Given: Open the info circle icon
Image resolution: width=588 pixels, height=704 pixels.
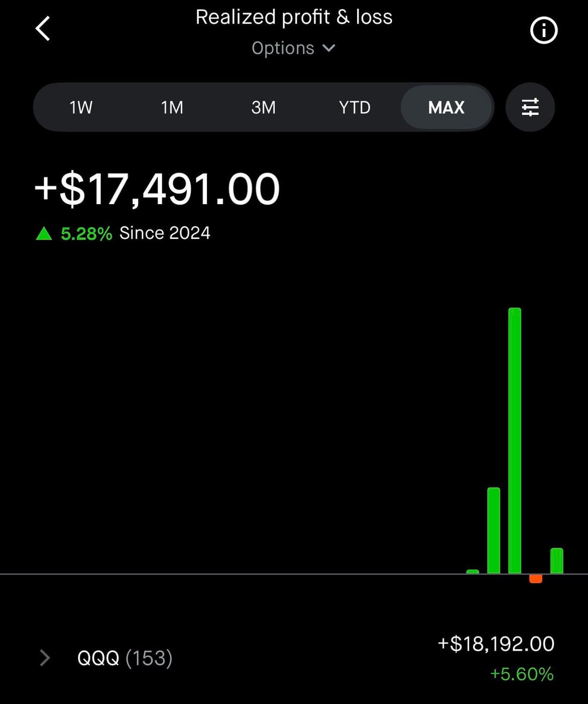Looking at the screenshot, I should click(x=543, y=30).
